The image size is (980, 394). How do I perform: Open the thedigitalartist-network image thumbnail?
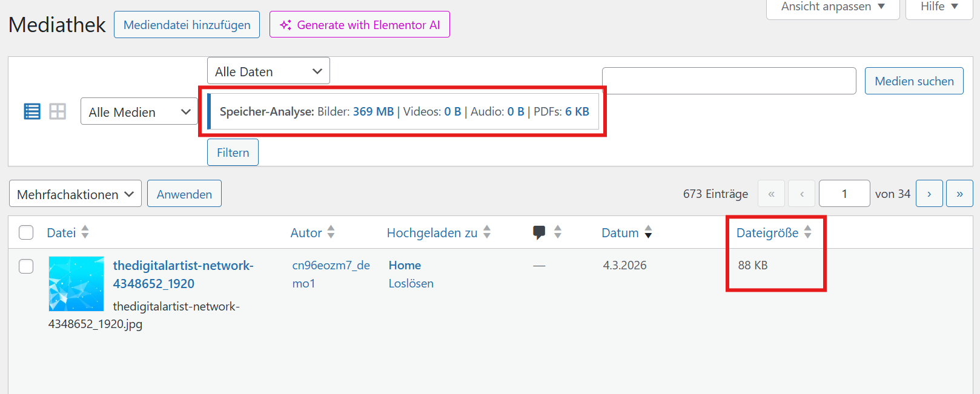click(76, 284)
